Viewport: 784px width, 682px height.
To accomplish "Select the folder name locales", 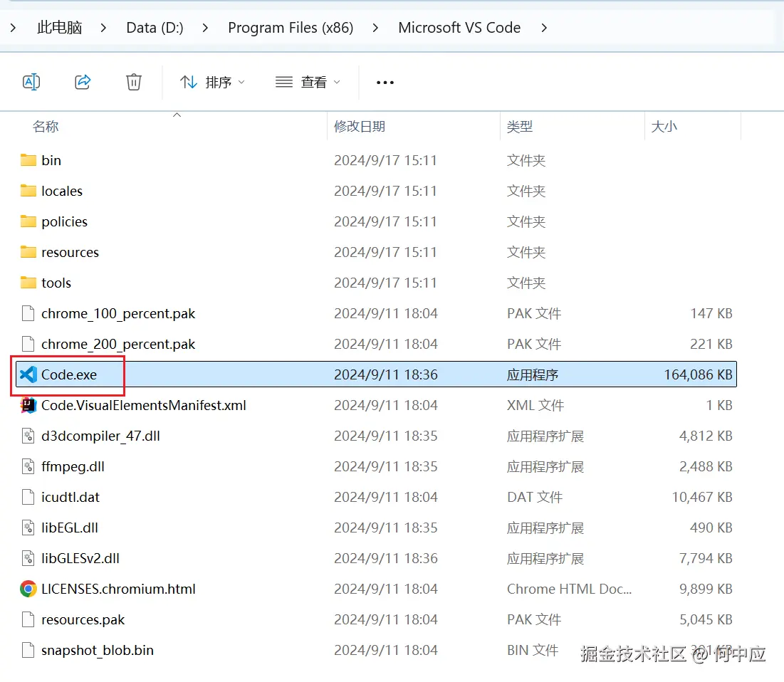I will (x=62, y=191).
